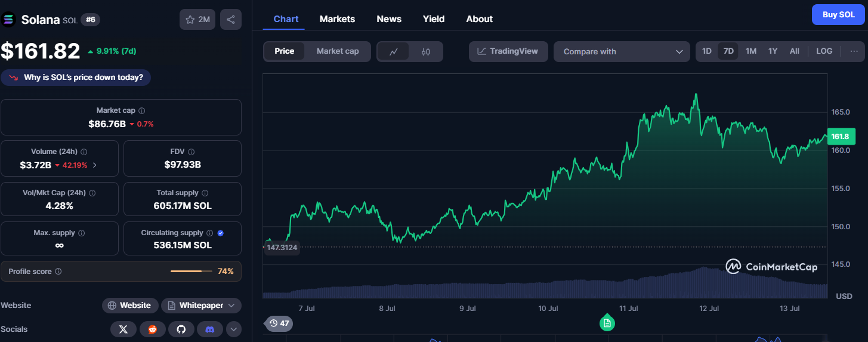Select the Market cap chart toggle
Screen dimensions: 868x342
click(338, 51)
